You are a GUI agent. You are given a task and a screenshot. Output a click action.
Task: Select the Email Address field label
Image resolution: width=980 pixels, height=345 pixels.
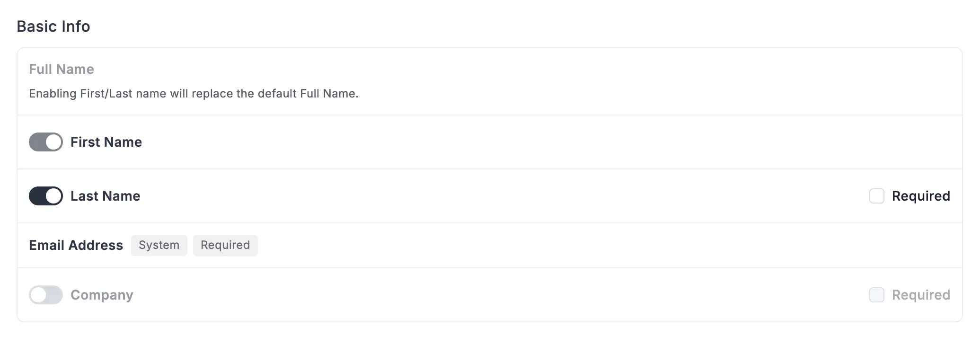76,245
